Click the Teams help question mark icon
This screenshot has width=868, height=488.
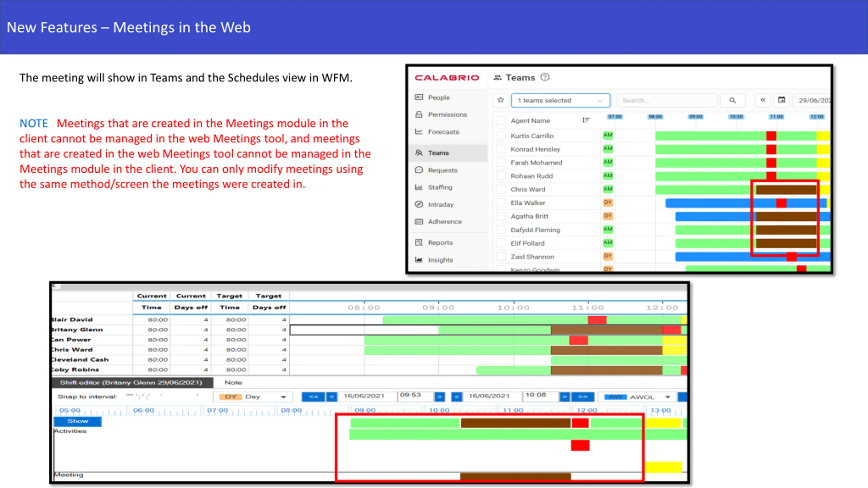[x=545, y=77]
